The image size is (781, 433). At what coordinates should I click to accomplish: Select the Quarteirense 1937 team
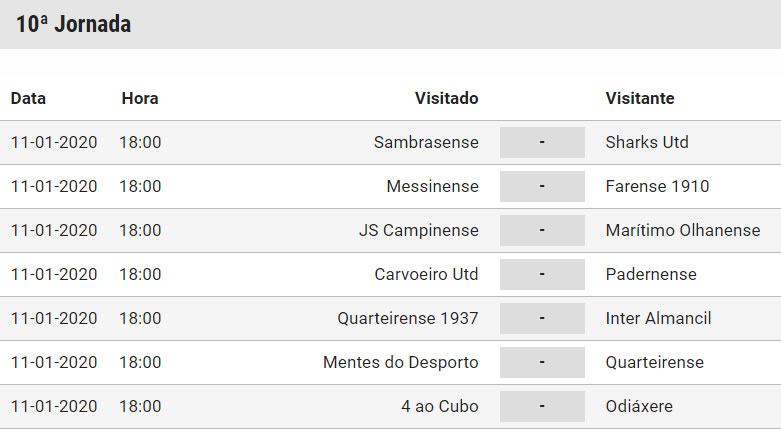[x=408, y=318]
